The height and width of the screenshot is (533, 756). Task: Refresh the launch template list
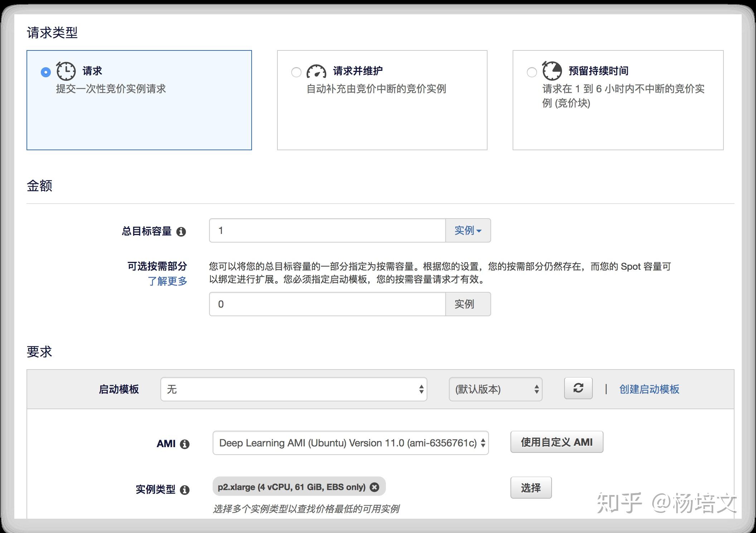tap(578, 388)
